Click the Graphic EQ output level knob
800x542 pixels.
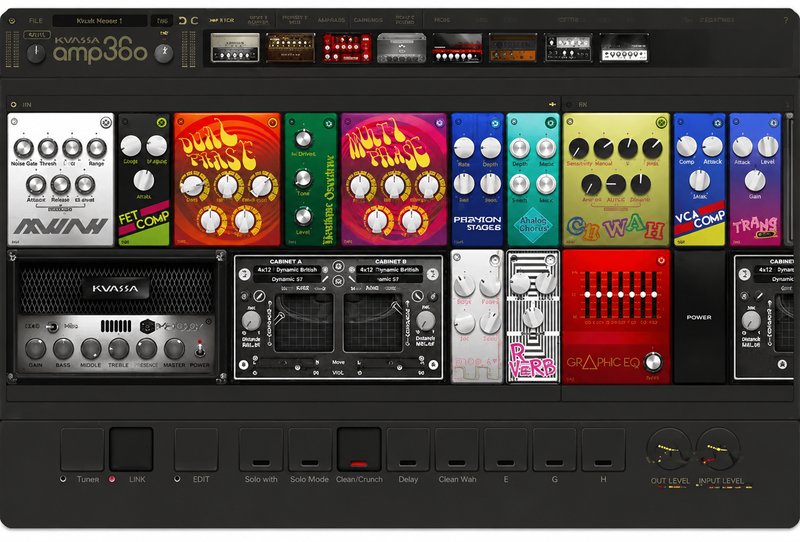(653, 362)
